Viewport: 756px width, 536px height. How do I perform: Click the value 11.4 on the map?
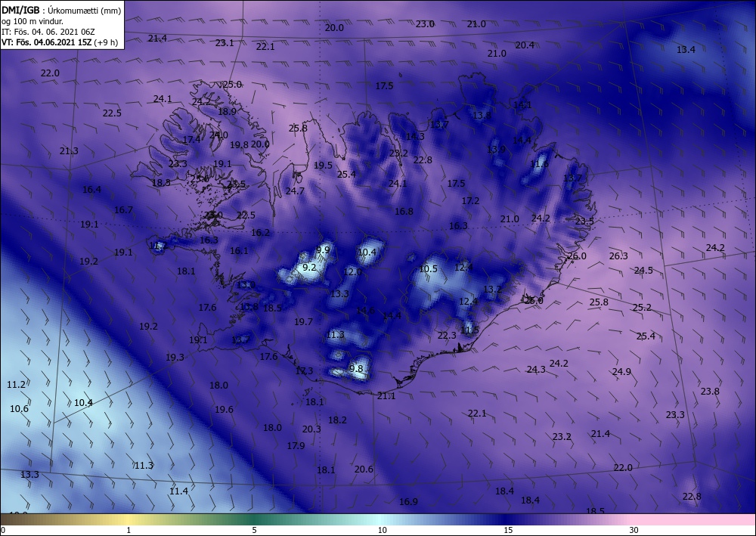click(x=178, y=491)
